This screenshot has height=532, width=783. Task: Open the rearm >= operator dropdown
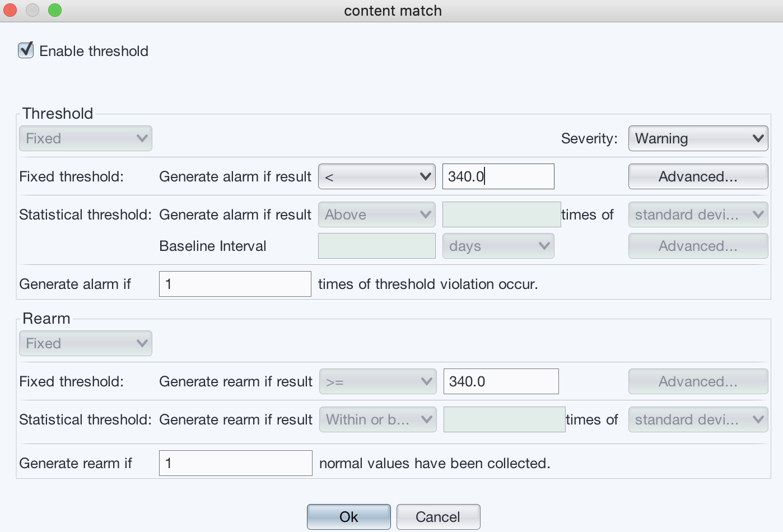coord(377,382)
